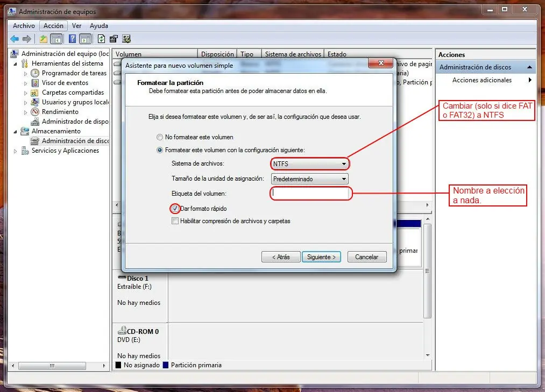
Task: Click the Rendimiento icon
Action: [35, 112]
